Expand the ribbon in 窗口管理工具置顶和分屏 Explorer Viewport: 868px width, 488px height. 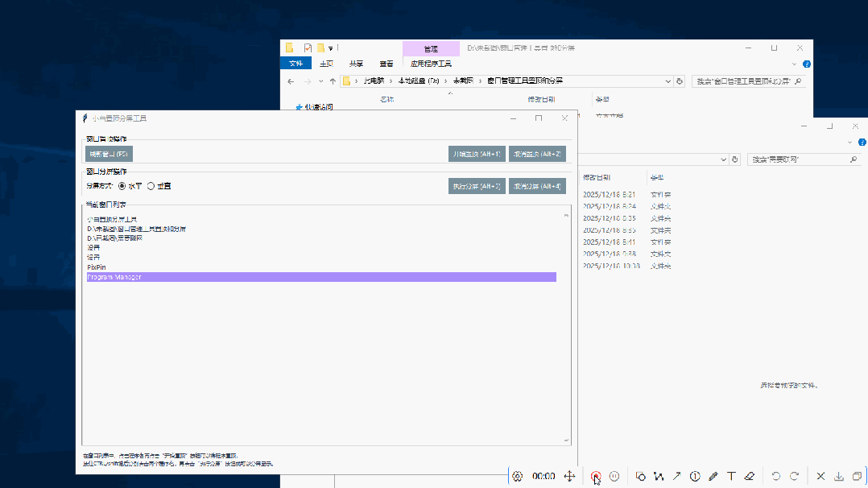click(794, 64)
